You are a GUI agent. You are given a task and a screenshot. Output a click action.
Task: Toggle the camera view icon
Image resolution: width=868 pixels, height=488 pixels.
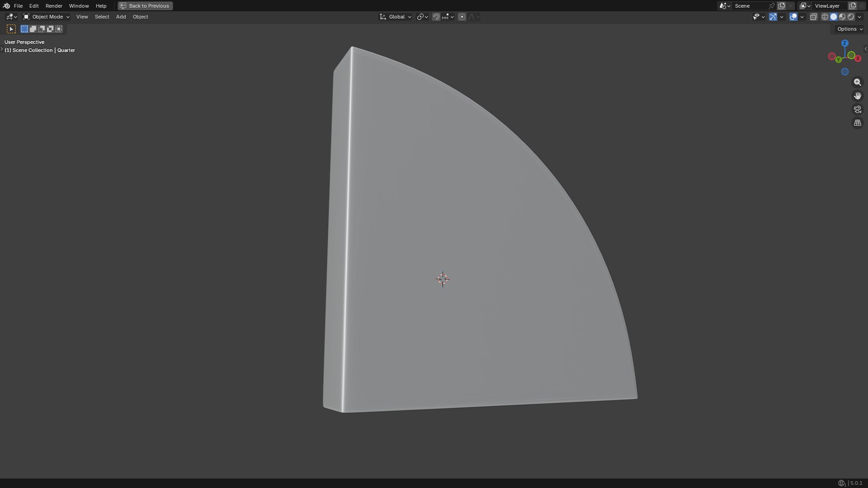click(857, 109)
